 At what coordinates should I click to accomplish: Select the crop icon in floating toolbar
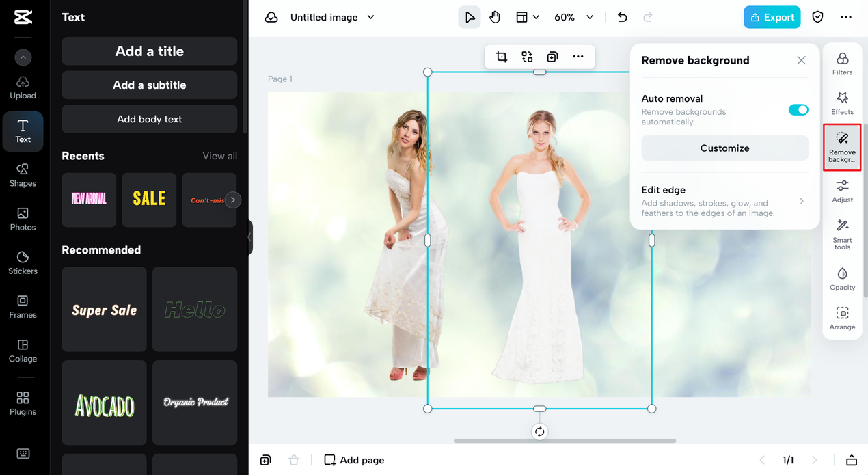coord(502,57)
